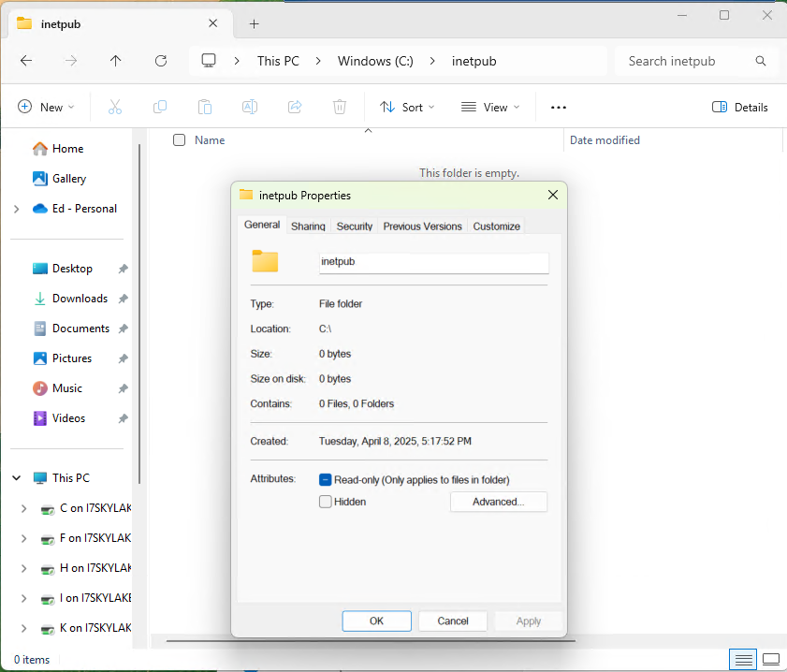Screen dimensions: 787x672
Task: Select the inetpub window tab
Action: click(121, 23)
